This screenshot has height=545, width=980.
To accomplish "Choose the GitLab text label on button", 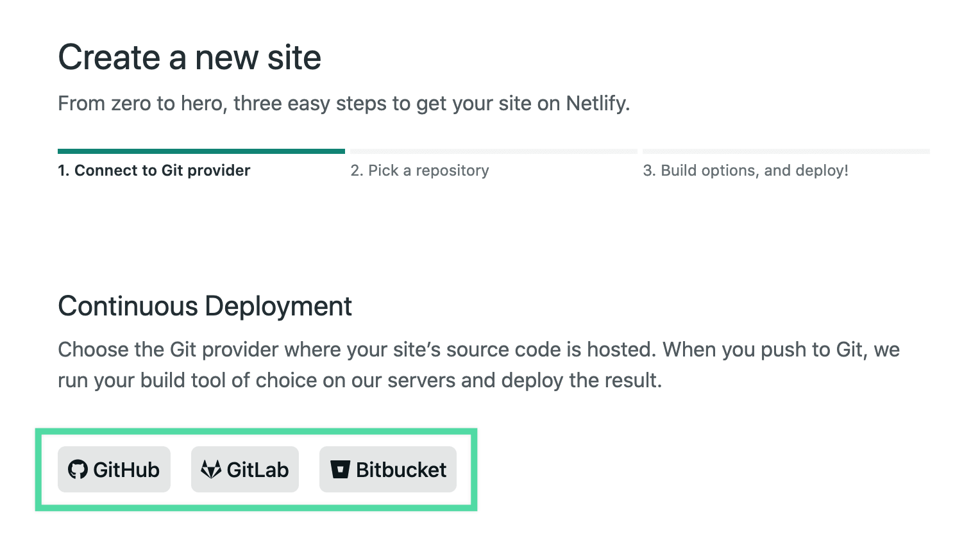I will 258,470.
